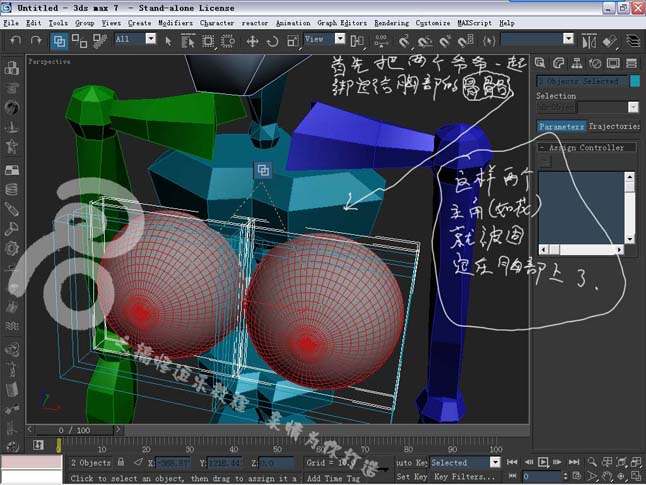Image resolution: width=646 pixels, height=485 pixels.
Task: Click the 0 / 100 time slider
Action: [x=74, y=430]
